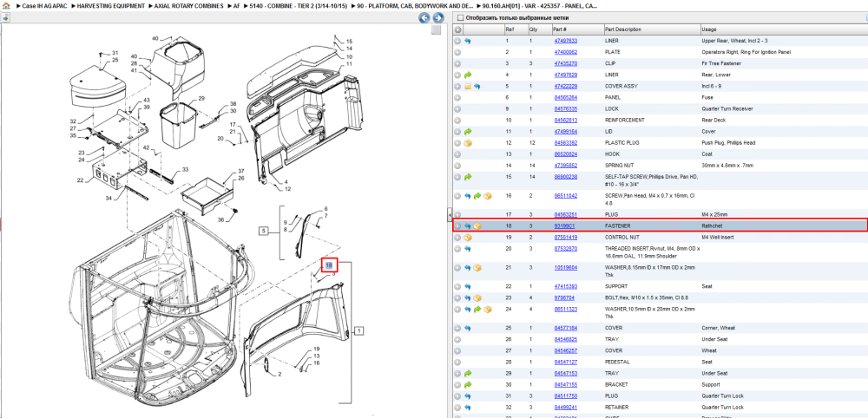Select callout 36 in the diagram
This screenshot has height=418, width=868.
(220, 220)
